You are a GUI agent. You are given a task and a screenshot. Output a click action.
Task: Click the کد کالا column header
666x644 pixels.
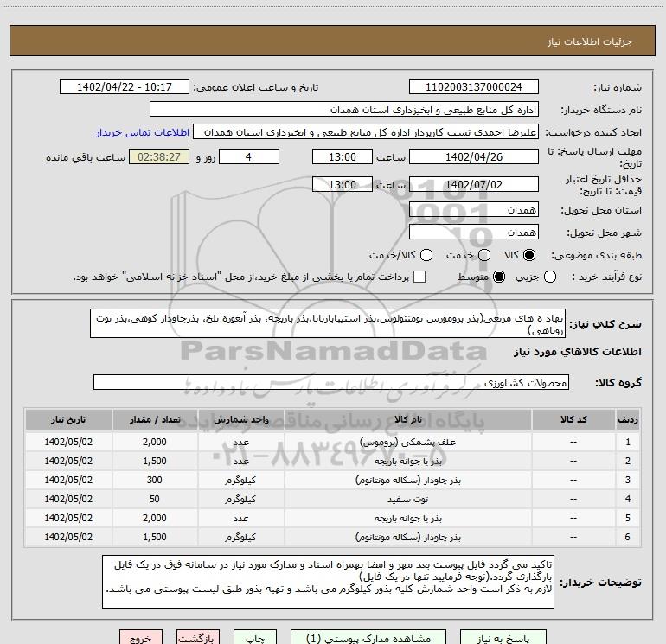pyautogui.click(x=573, y=419)
